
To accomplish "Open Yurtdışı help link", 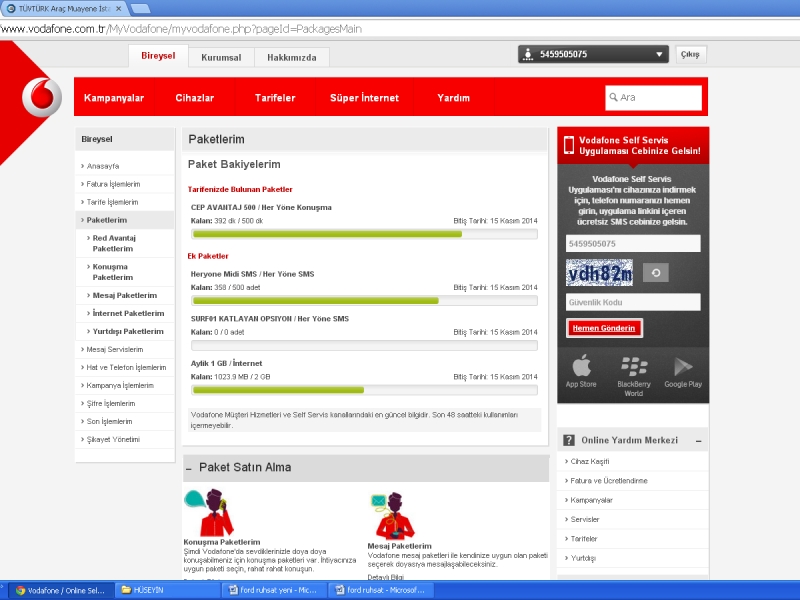I will tap(582, 558).
